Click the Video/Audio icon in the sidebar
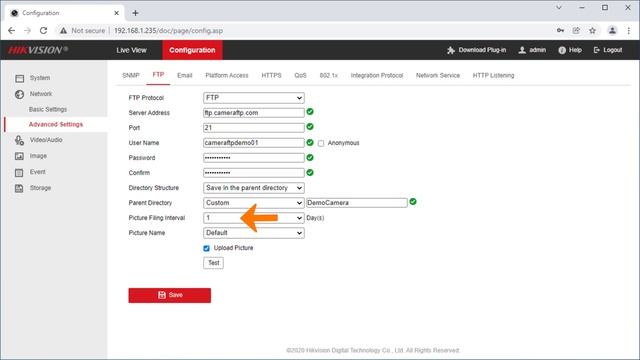The height and width of the screenshot is (360, 640). 19,140
